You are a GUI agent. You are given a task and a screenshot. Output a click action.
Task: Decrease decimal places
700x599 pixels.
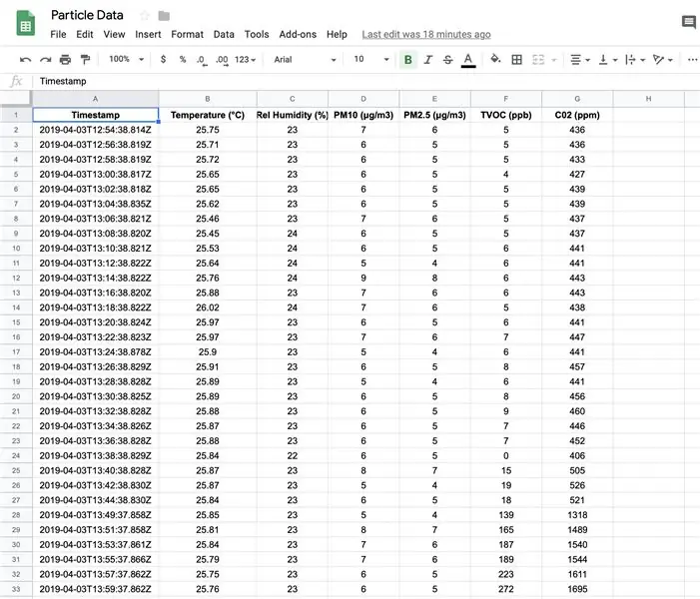pyautogui.click(x=202, y=60)
